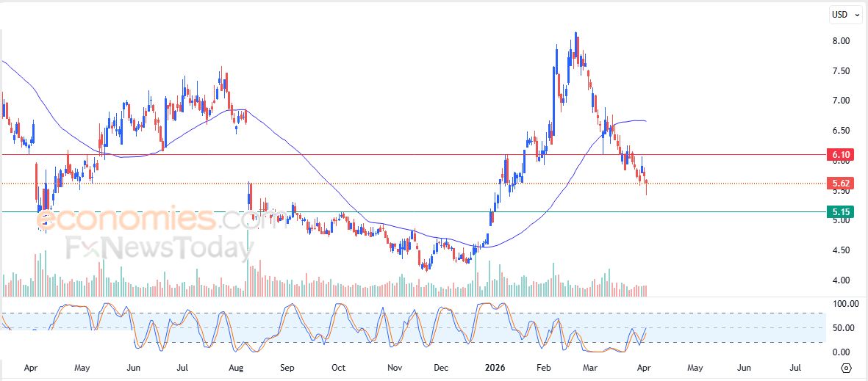Click the 8.00 price axis value
This screenshot has width=868, height=381.
[x=841, y=41]
